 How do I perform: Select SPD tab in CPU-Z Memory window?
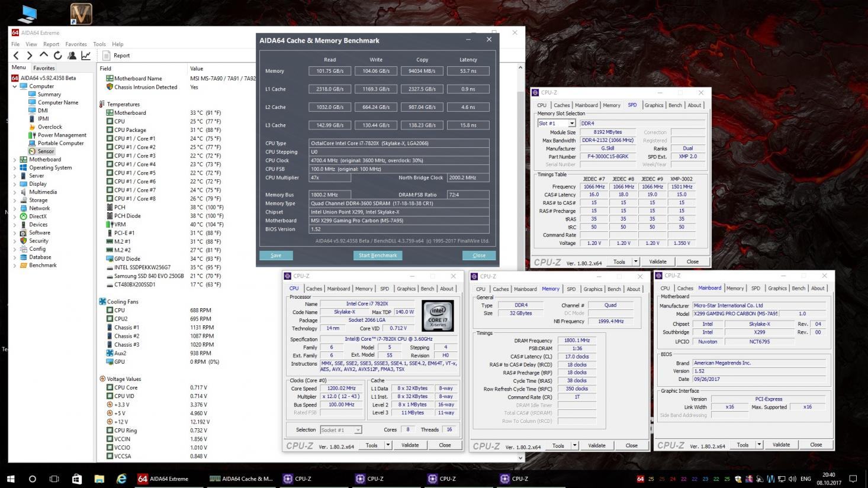pyautogui.click(x=571, y=289)
